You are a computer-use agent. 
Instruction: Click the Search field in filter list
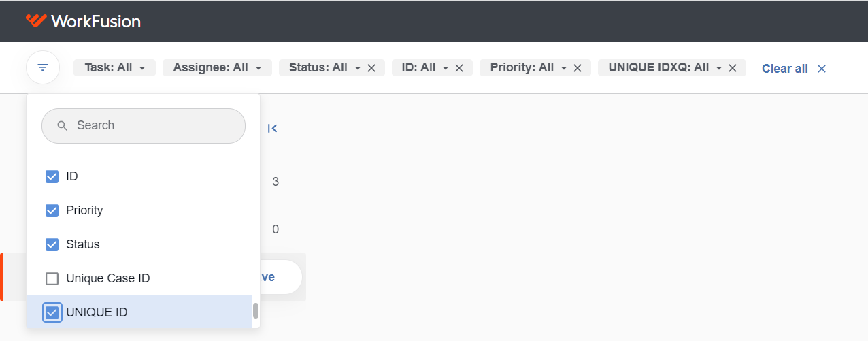click(x=144, y=125)
